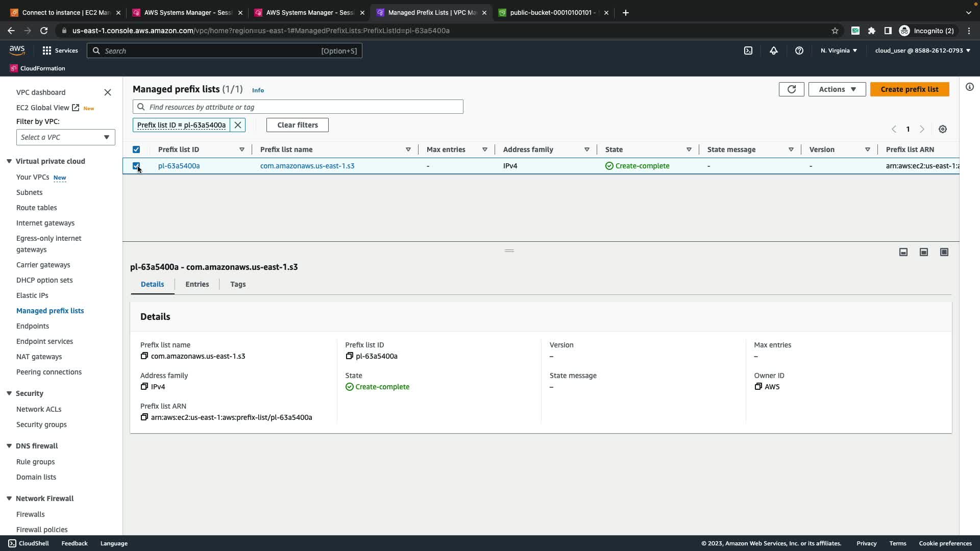Open the N. Virginia region selector
The image size is (980, 551).
(x=838, y=51)
